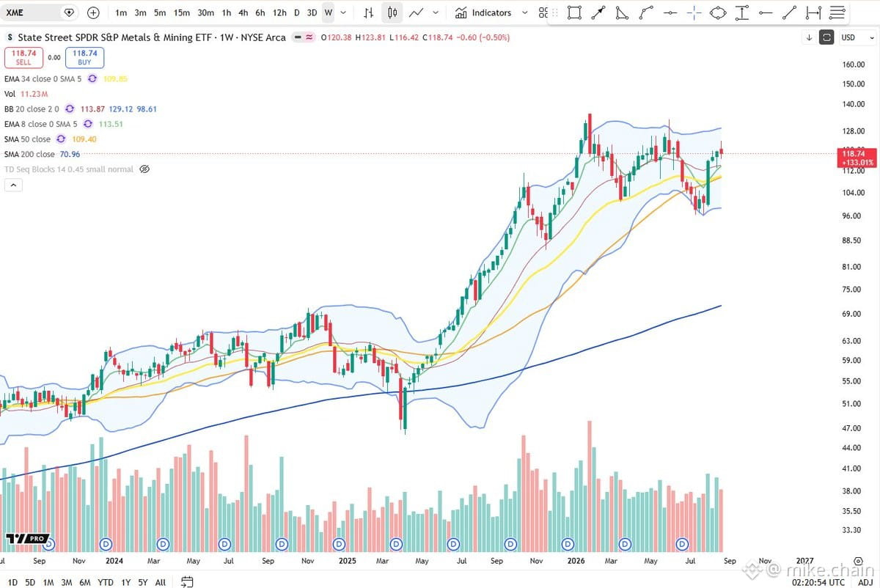This screenshot has height=588, width=880.
Task: Click the 118.74 SELL button
Action: coord(23,57)
